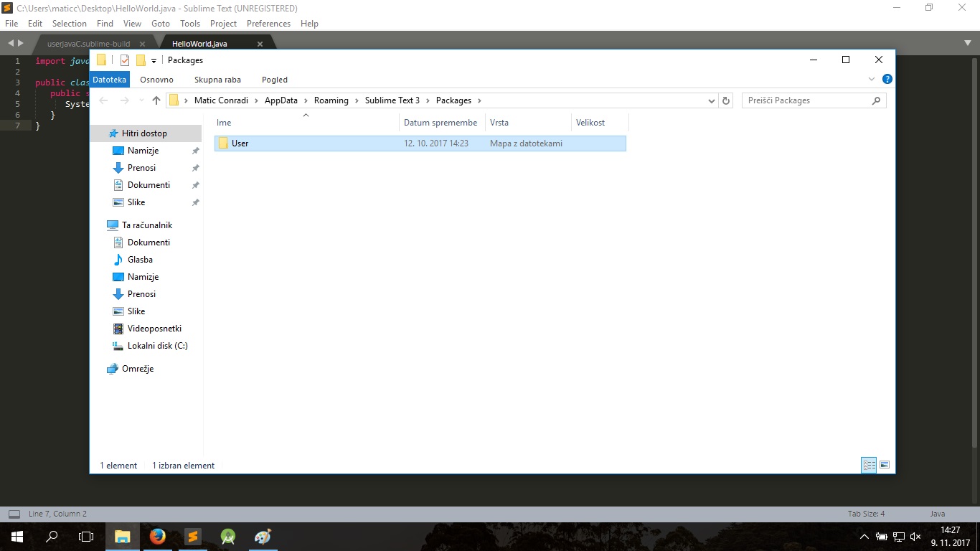Click the search magnifier icon in Explorer

876,100
